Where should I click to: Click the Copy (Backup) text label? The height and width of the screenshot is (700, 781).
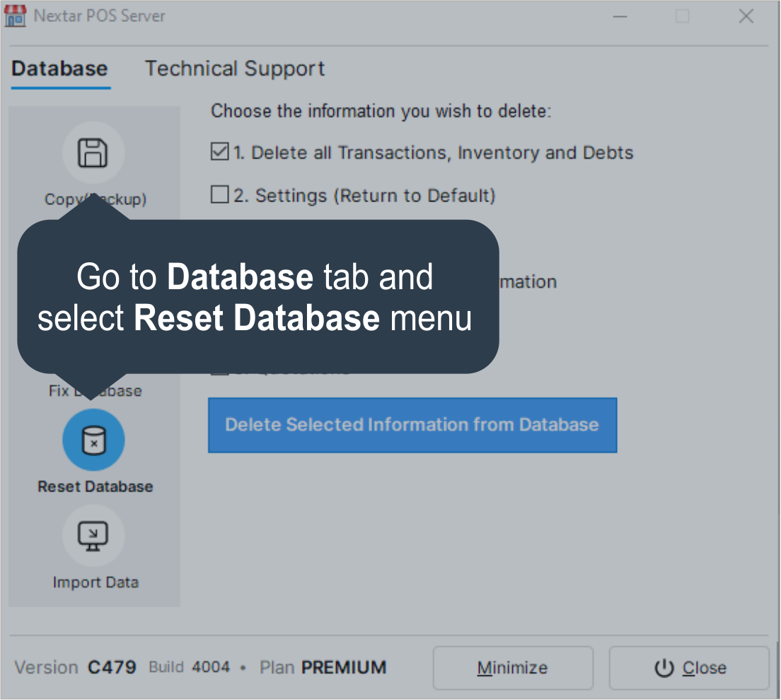tap(95, 199)
